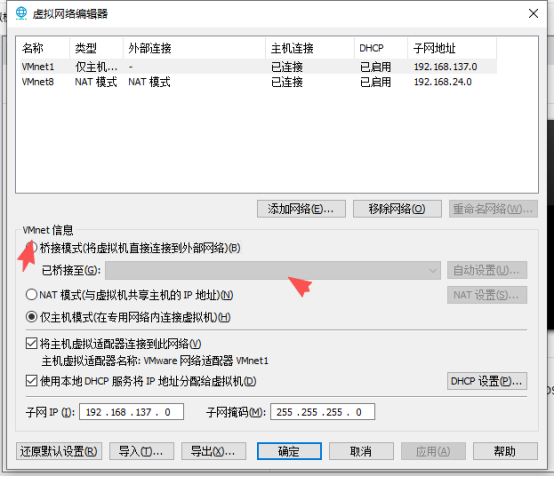This screenshot has height=477, width=554.
Task: Click the 导入(T)... button
Action: (141, 451)
